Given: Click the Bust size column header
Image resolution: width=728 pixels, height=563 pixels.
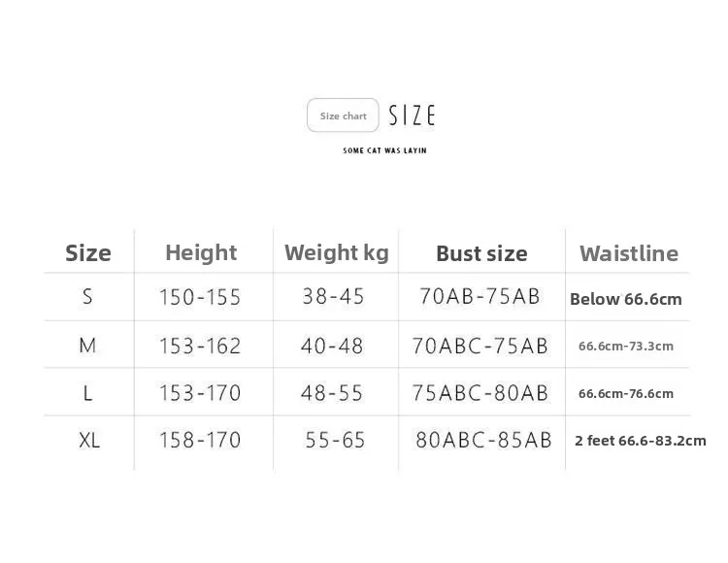Looking at the screenshot, I should (x=481, y=253).
